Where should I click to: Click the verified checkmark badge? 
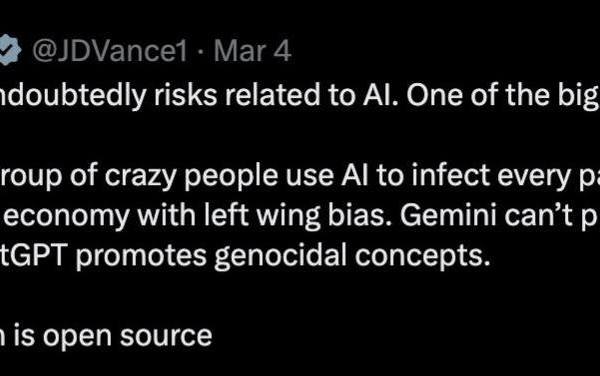click(10, 50)
